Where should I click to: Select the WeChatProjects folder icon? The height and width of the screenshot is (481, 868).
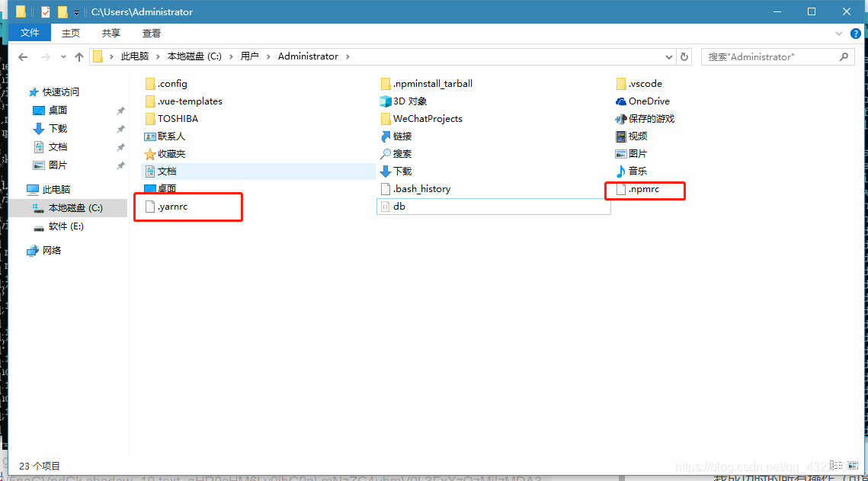click(x=386, y=118)
